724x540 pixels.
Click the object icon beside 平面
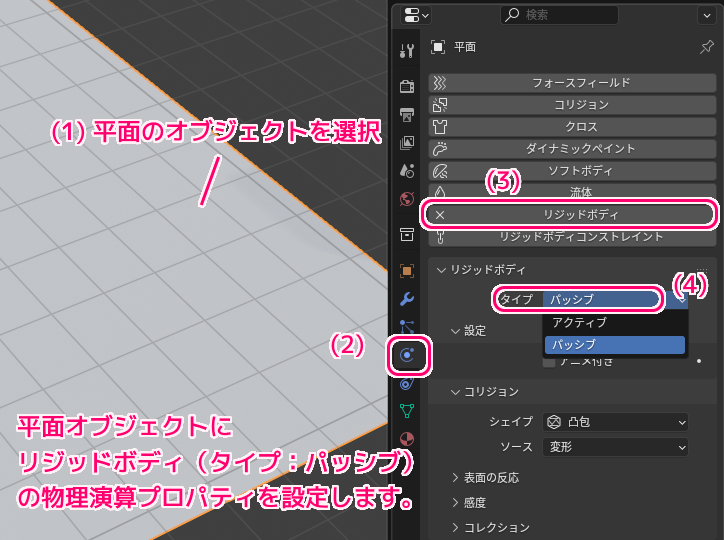coord(438,47)
